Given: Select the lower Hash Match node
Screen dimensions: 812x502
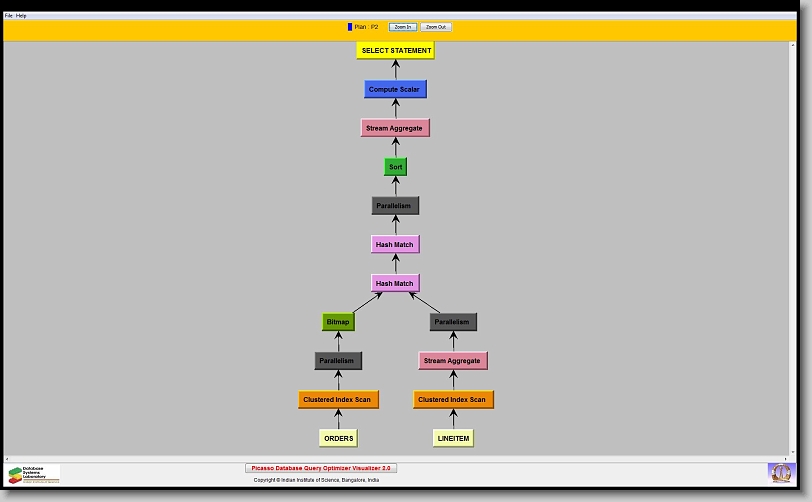Looking at the screenshot, I should (x=395, y=283).
